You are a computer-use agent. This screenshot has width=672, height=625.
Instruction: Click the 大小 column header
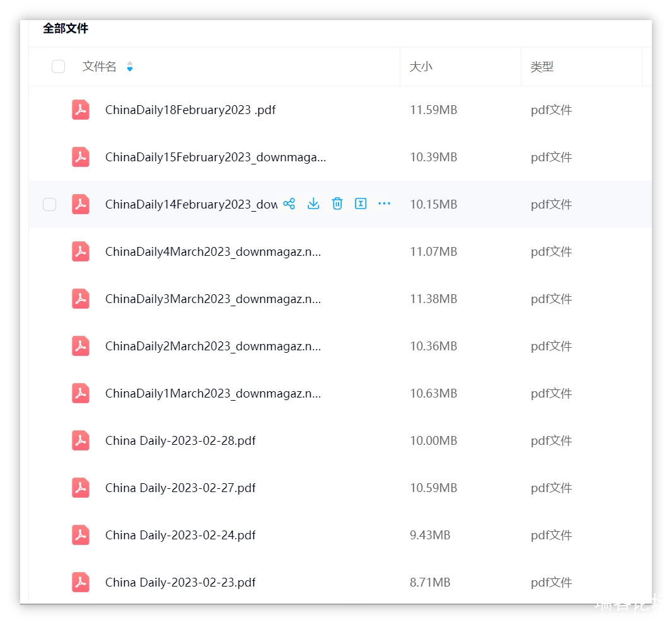click(421, 67)
